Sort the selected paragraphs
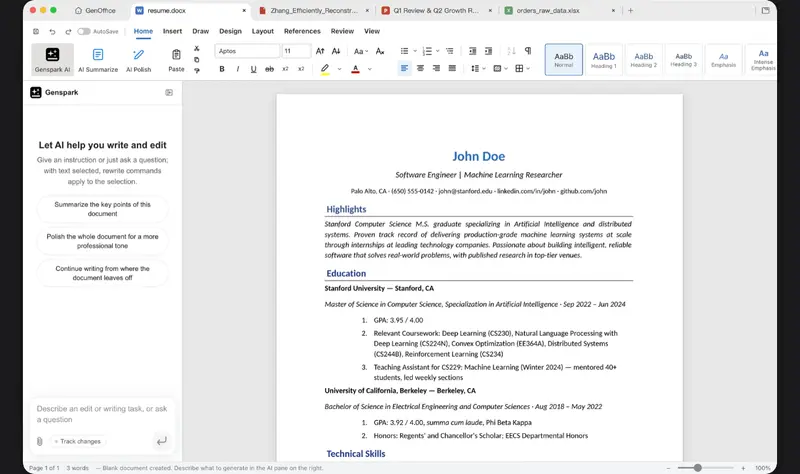This screenshot has width=800, height=474. [511, 51]
